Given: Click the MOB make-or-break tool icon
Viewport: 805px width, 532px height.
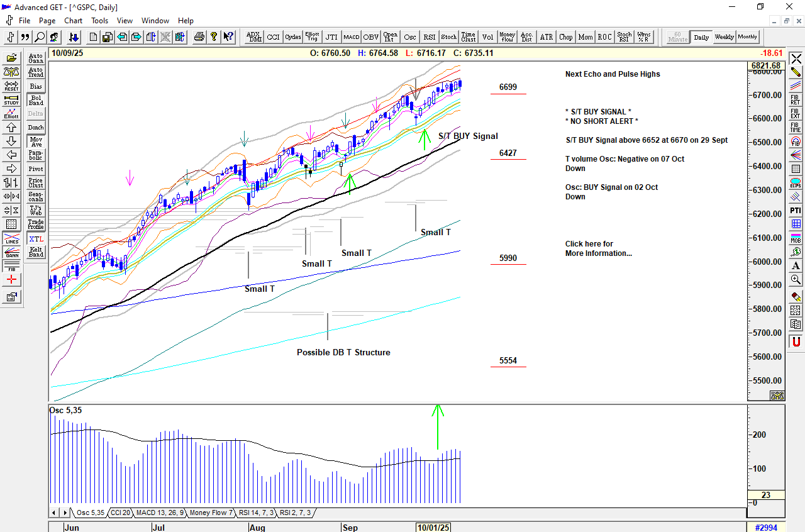Looking at the screenshot, I should pos(796,238).
